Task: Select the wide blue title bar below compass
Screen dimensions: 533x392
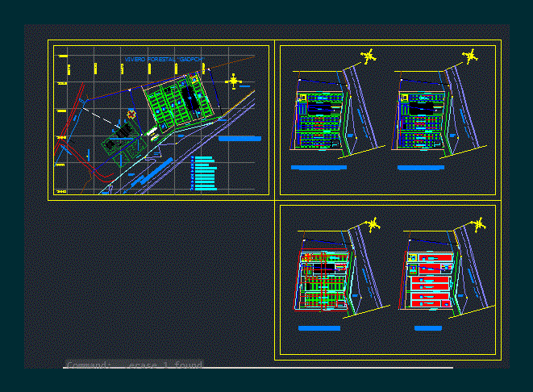Action: (x=239, y=139)
